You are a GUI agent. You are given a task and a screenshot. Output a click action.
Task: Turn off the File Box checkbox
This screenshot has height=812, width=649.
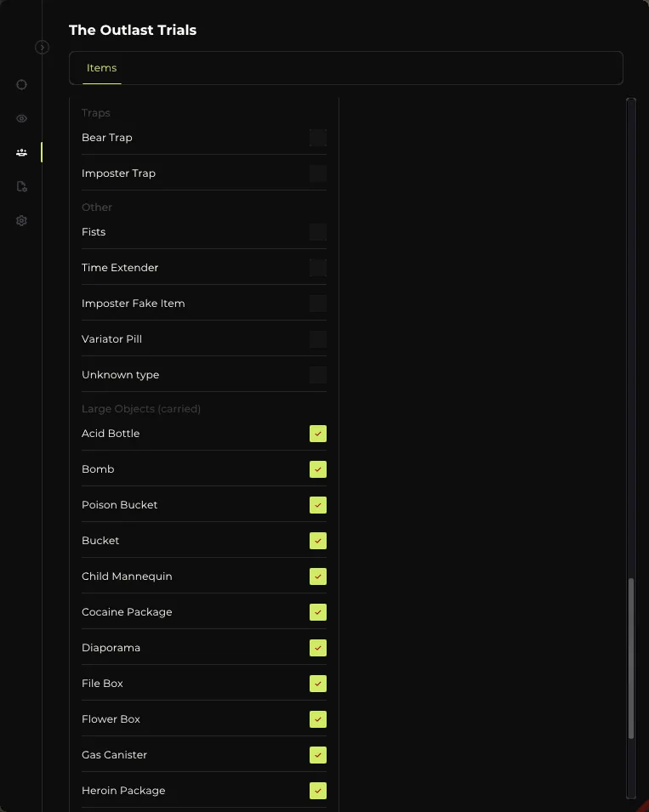(x=318, y=684)
